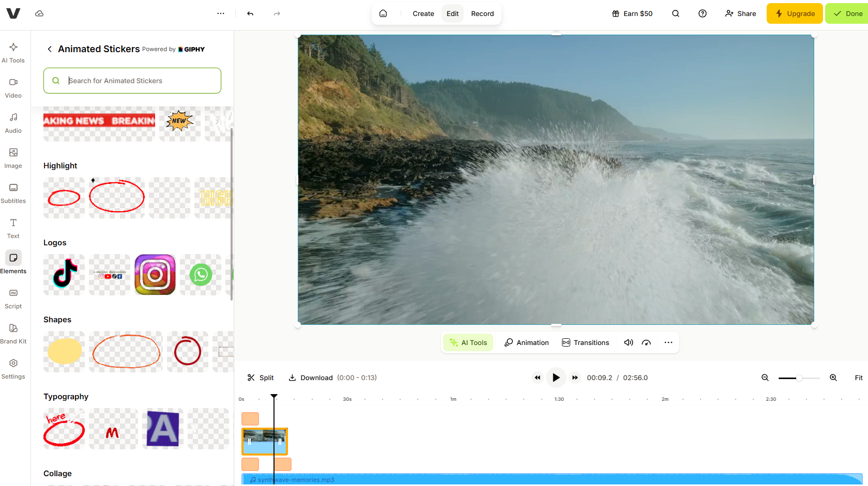Add the WhatsApp logo sticker
Screen dimensions: 868x486
click(x=201, y=275)
